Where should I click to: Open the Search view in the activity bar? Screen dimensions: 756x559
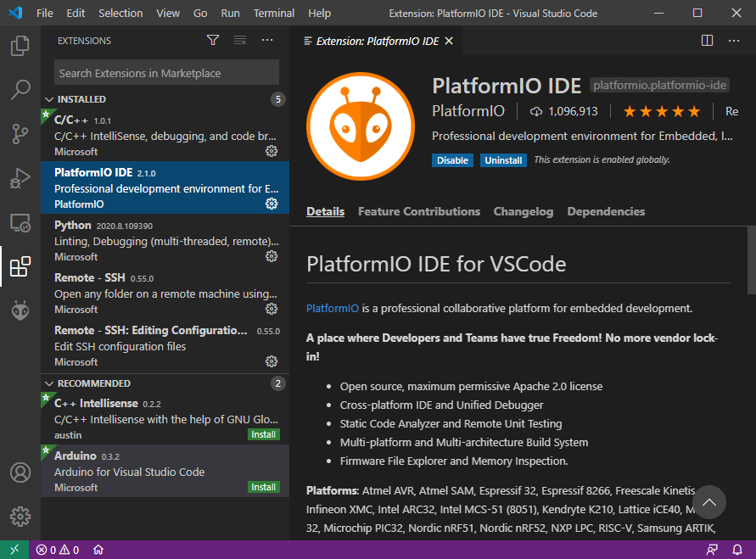20,90
